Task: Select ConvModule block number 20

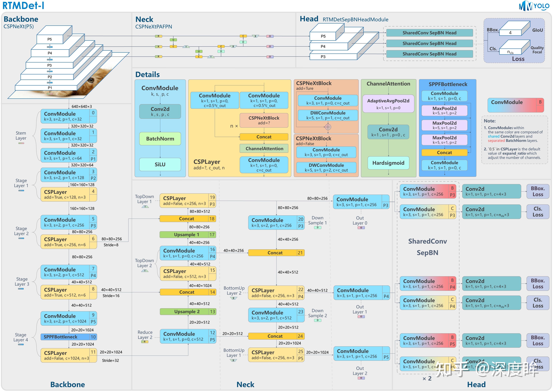Action: coord(276,223)
